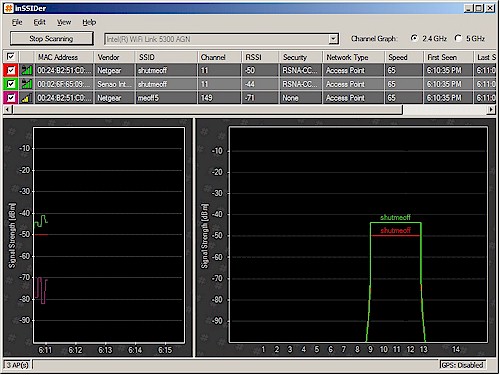Click the green shutmeoff label in channel graph
The width and height of the screenshot is (500, 375).
pyautogui.click(x=395, y=217)
